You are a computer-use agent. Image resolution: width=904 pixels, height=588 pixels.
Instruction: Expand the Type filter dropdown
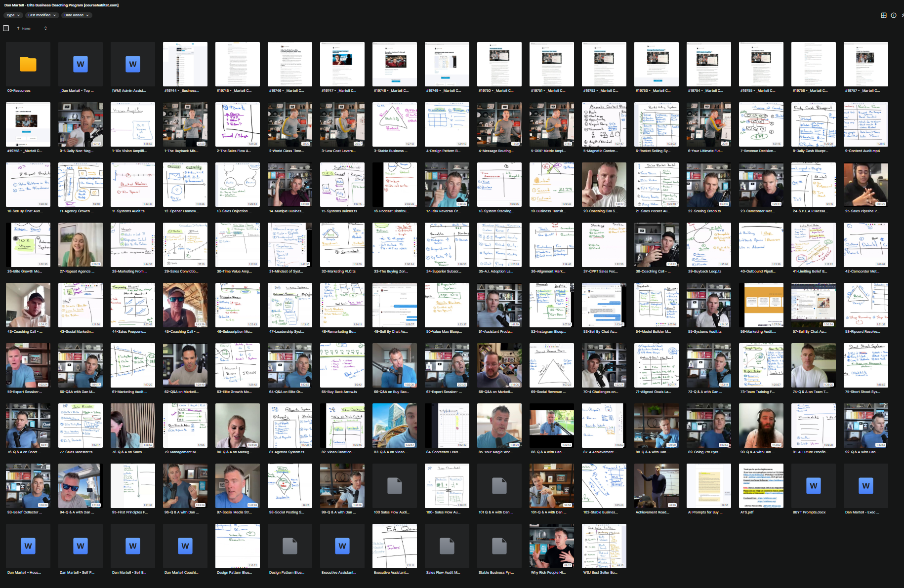tap(13, 15)
